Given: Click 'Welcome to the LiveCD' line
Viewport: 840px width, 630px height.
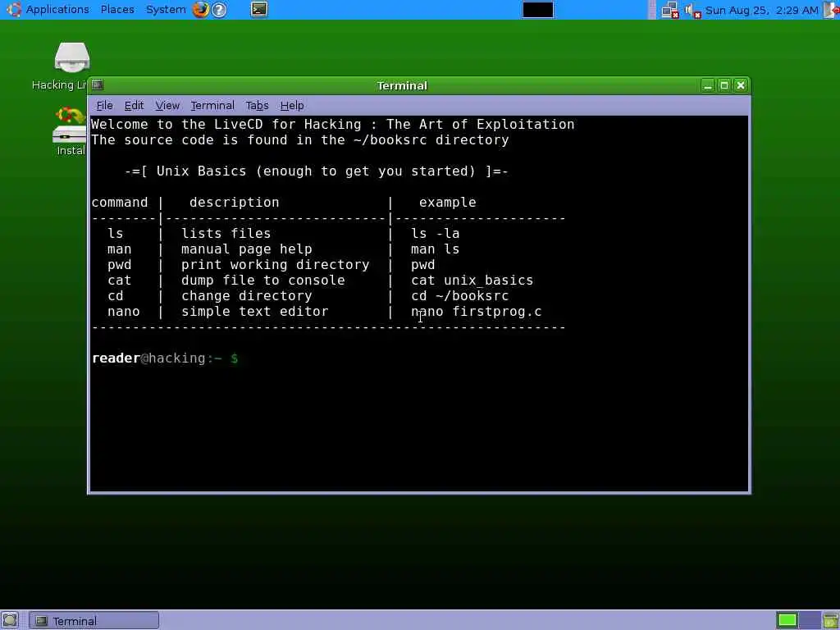Looking at the screenshot, I should coord(333,125).
